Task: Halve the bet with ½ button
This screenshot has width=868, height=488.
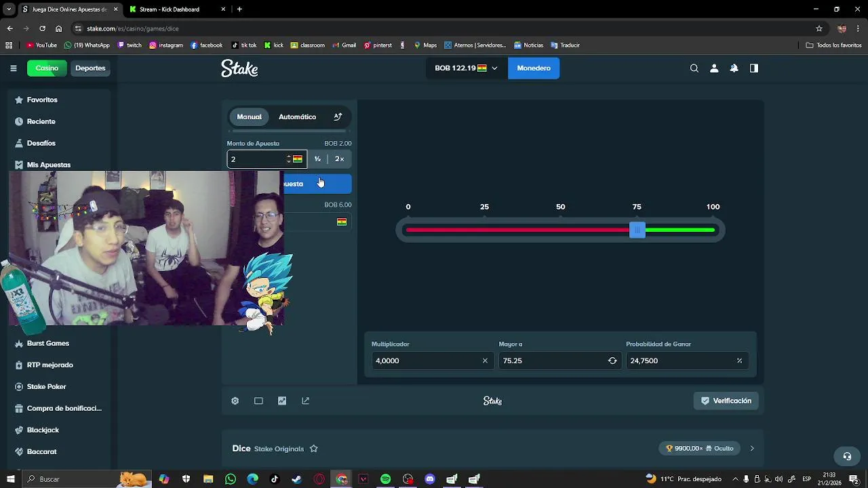Action: 317,159
